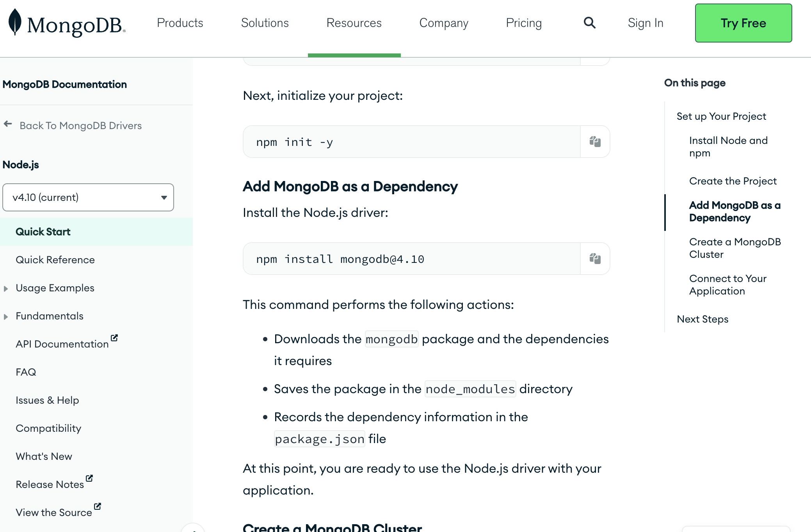Click the 'On this page' heading
This screenshot has height=532, width=811.
[695, 83]
